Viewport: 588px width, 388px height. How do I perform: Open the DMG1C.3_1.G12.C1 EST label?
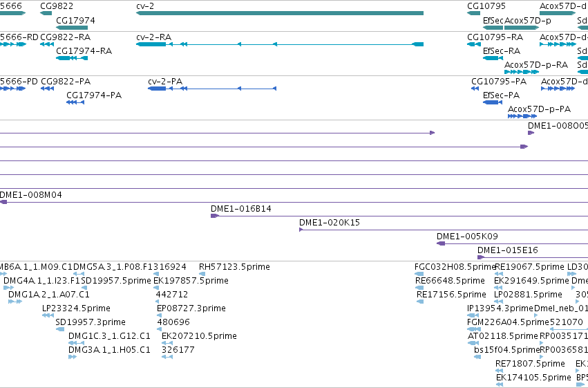pos(109,336)
